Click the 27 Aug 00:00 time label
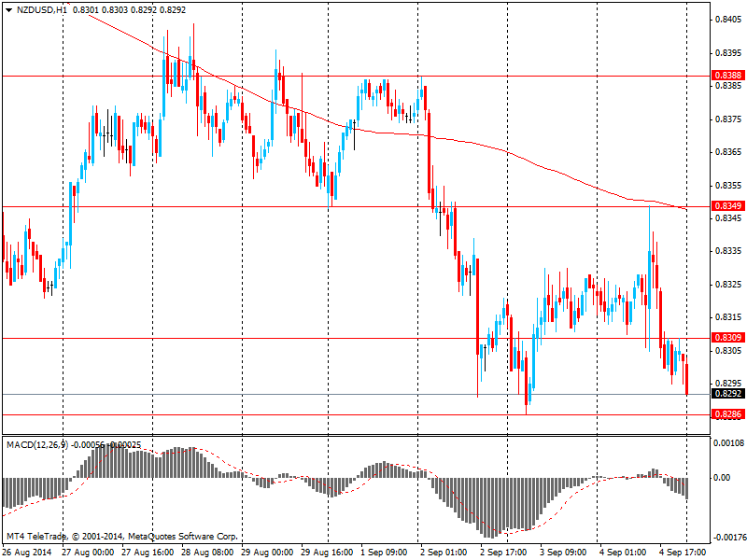This screenshot has height=560, width=747. [88, 553]
